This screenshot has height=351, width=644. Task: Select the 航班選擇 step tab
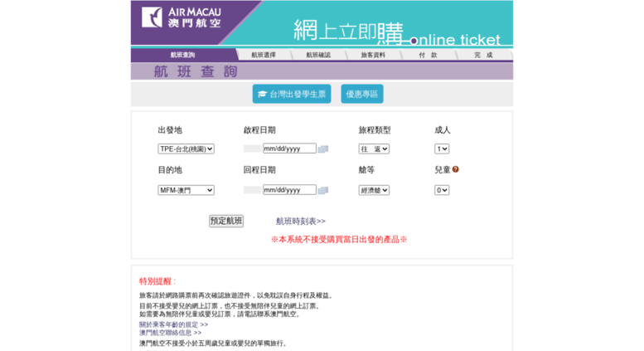click(x=264, y=55)
